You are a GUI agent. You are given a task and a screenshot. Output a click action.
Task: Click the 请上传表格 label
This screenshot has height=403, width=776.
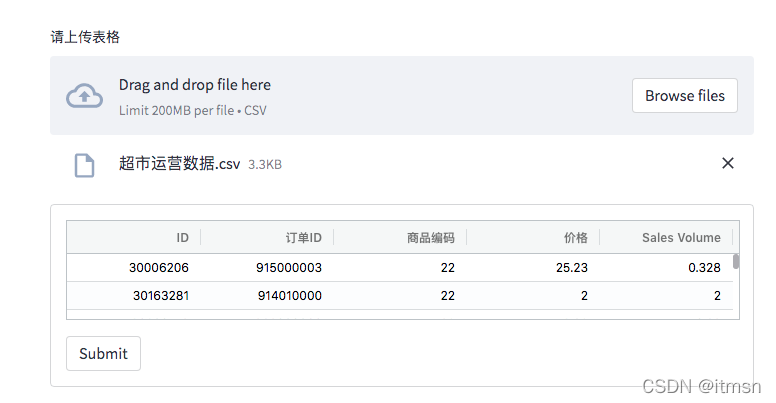(x=85, y=37)
